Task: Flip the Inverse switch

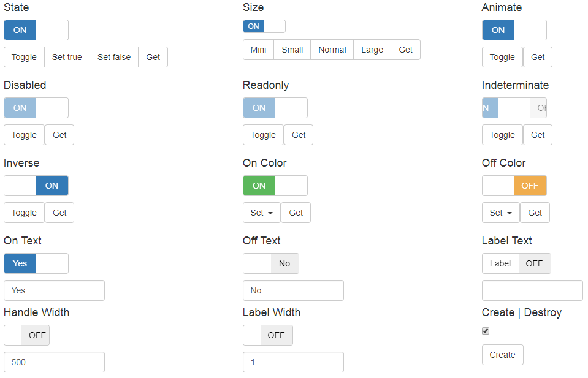Action: point(36,185)
